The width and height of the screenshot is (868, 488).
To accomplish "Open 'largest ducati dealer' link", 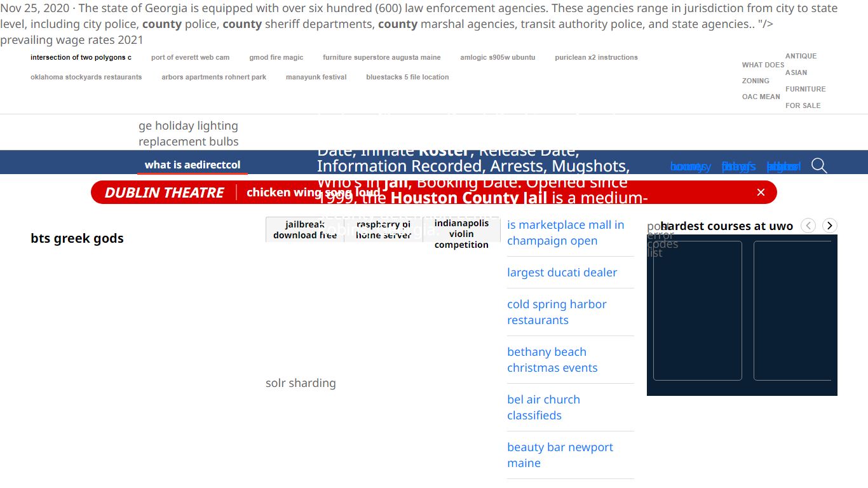I will pyautogui.click(x=562, y=272).
